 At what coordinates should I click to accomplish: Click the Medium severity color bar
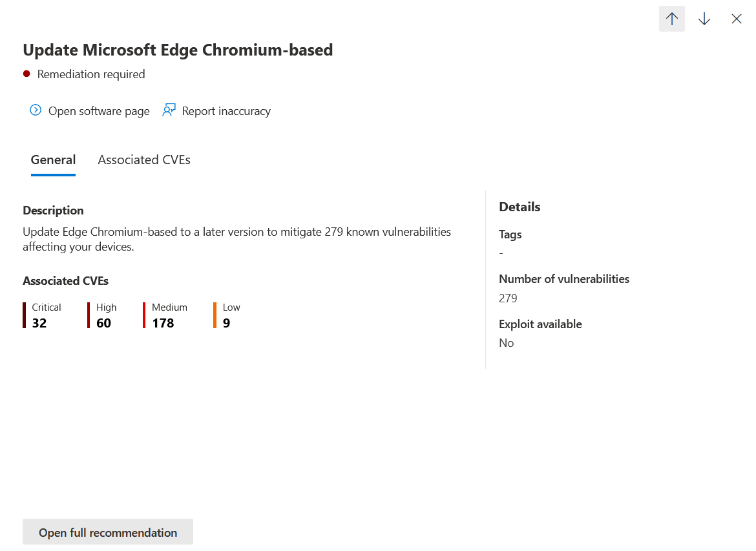point(144,315)
